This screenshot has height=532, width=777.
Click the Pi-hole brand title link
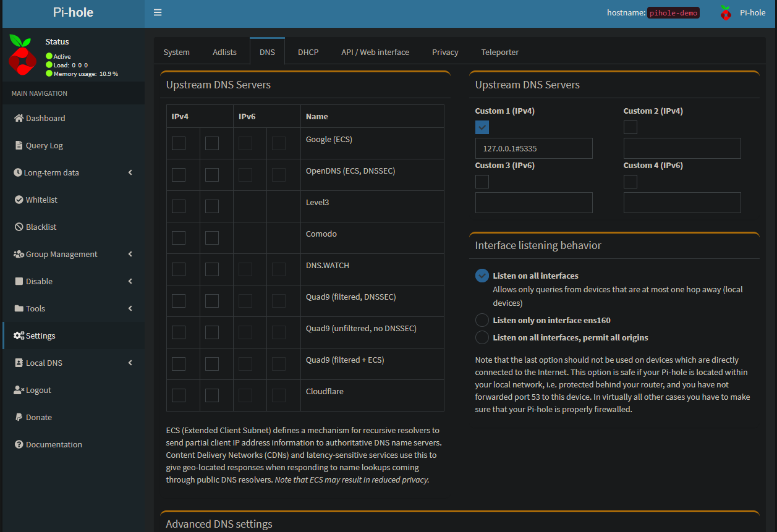click(x=73, y=12)
